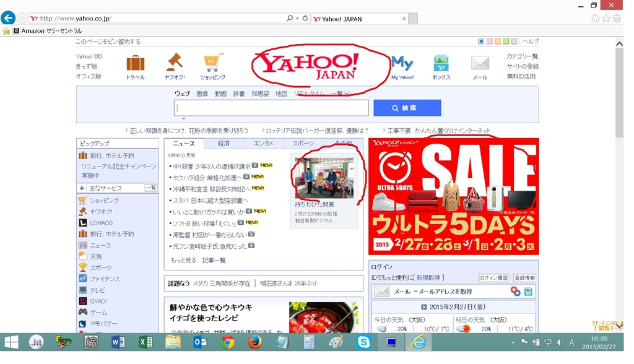The height and width of the screenshot is (364, 634).
Task: Open the メール envelope icon in header
Action: [x=480, y=63]
